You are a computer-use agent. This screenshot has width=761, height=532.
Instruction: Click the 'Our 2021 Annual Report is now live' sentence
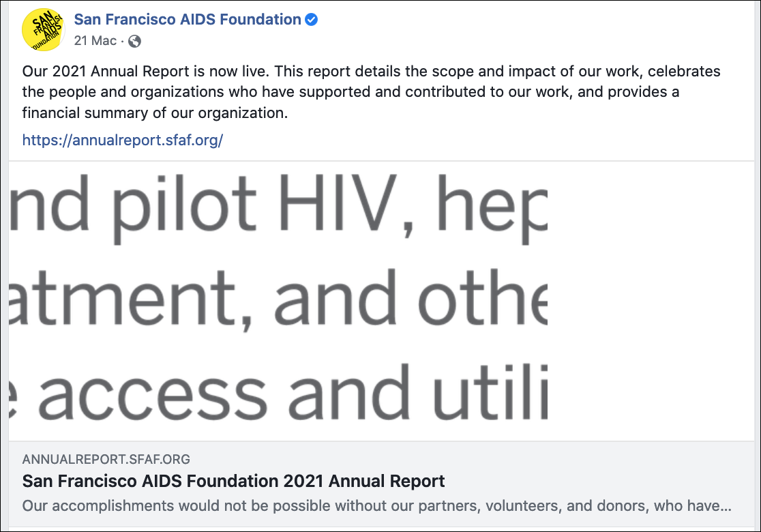[146, 72]
